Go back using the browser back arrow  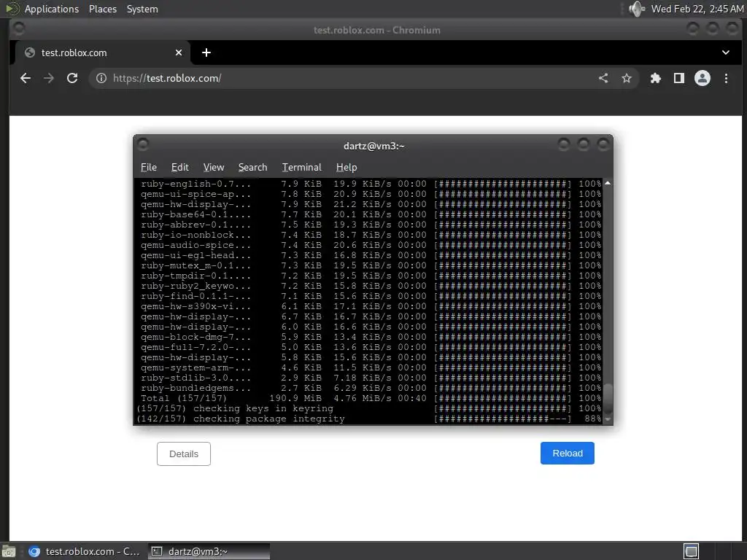(26, 78)
